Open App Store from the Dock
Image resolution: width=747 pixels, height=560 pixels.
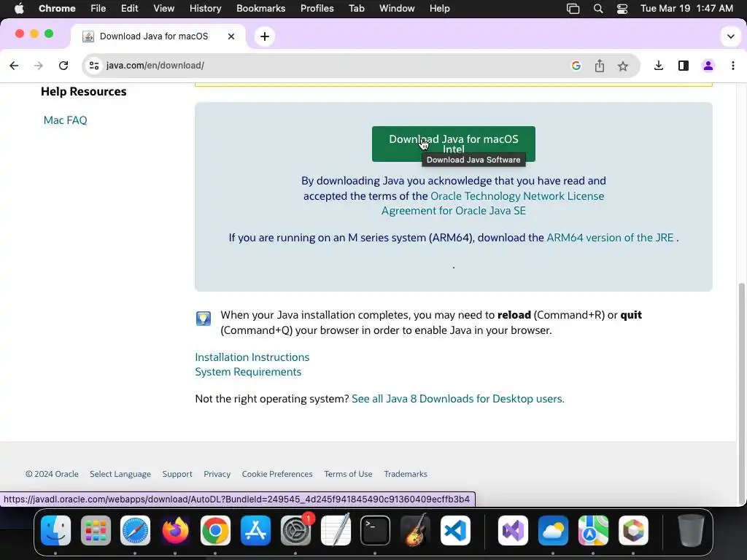tap(255, 531)
